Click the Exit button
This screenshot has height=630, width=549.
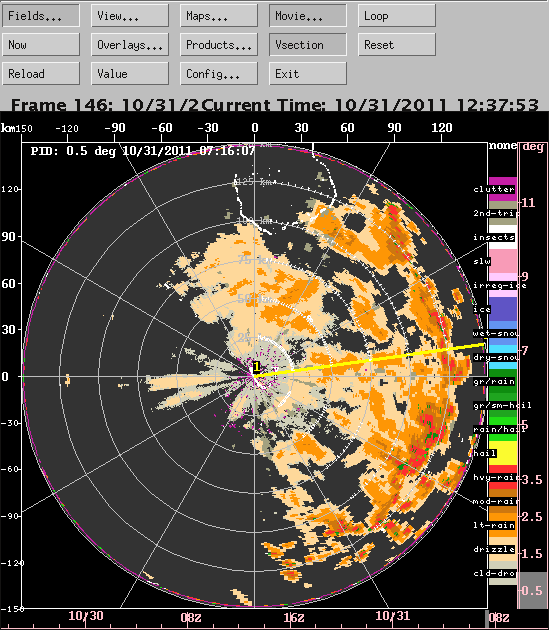[308, 74]
